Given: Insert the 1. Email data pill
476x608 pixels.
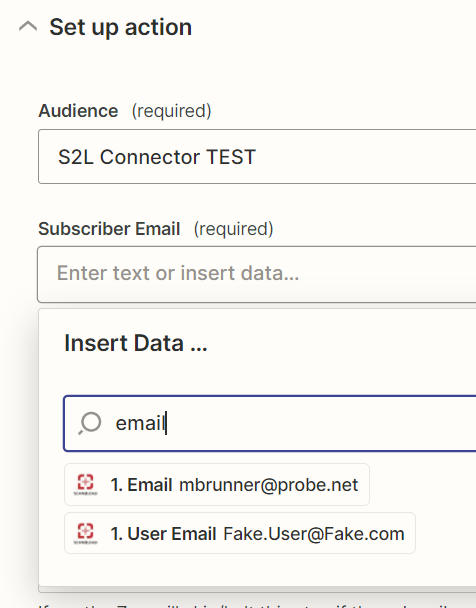Looking at the screenshot, I should [x=217, y=484].
